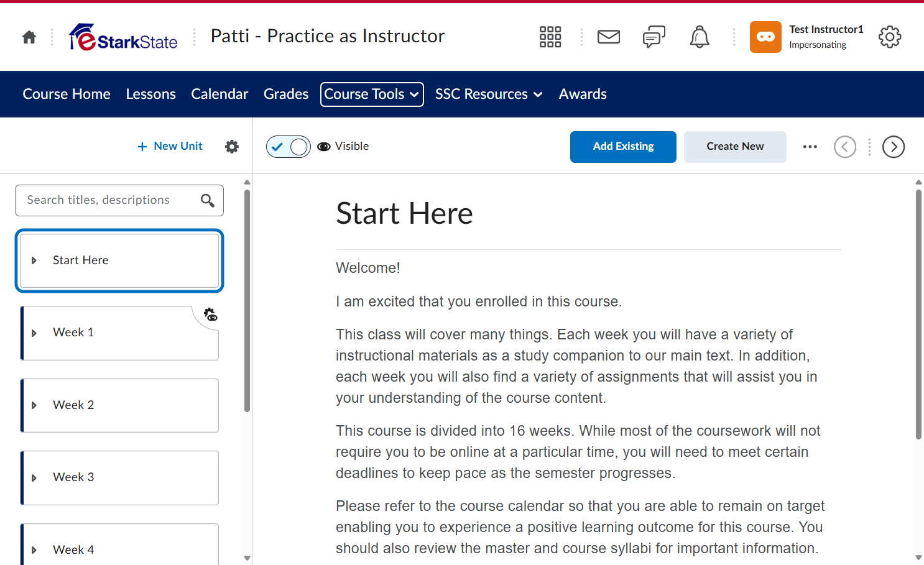This screenshot has height=565, width=924.
Task: Click the Add Existing button
Action: (623, 147)
